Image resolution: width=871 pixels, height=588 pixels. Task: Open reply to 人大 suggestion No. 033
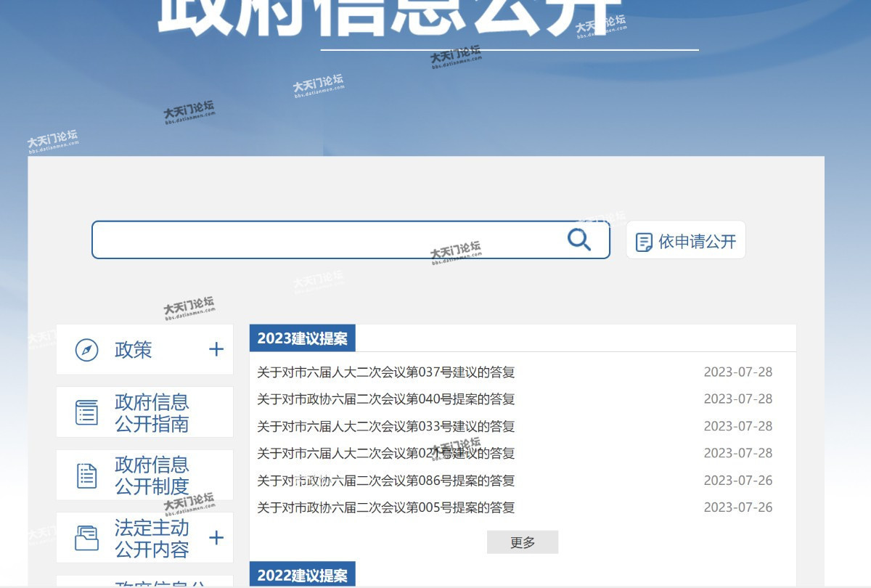[x=385, y=426]
